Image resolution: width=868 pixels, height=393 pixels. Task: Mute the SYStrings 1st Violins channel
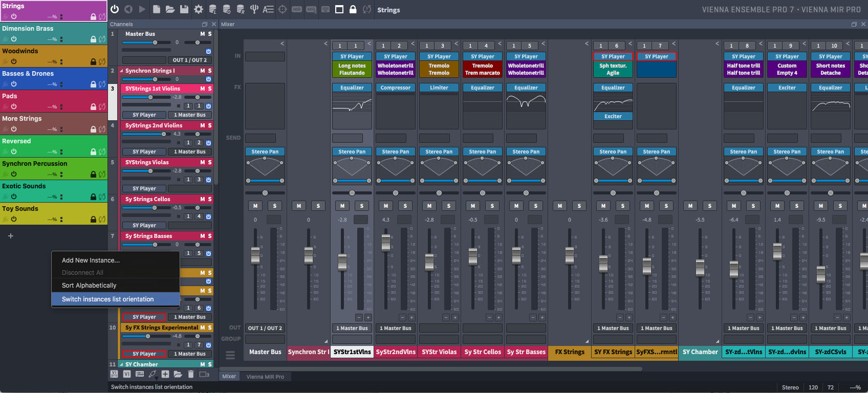pos(202,89)
